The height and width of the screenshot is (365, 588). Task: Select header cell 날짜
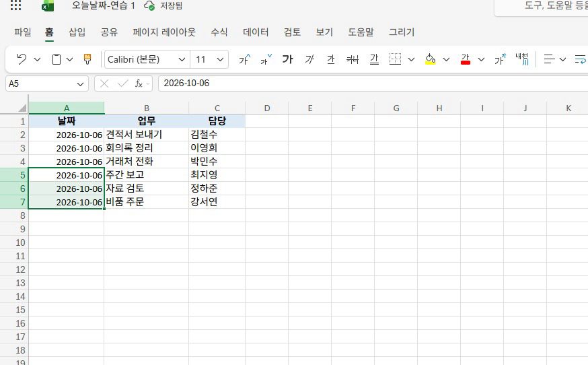click(67, 121)
